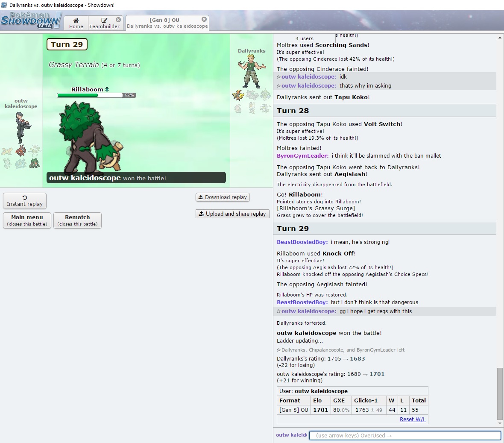Click fainted Cinderace icon in Dallyranks' team
Image resolution: width=504 pixels, height=443 pixels.
click(252, 108)
